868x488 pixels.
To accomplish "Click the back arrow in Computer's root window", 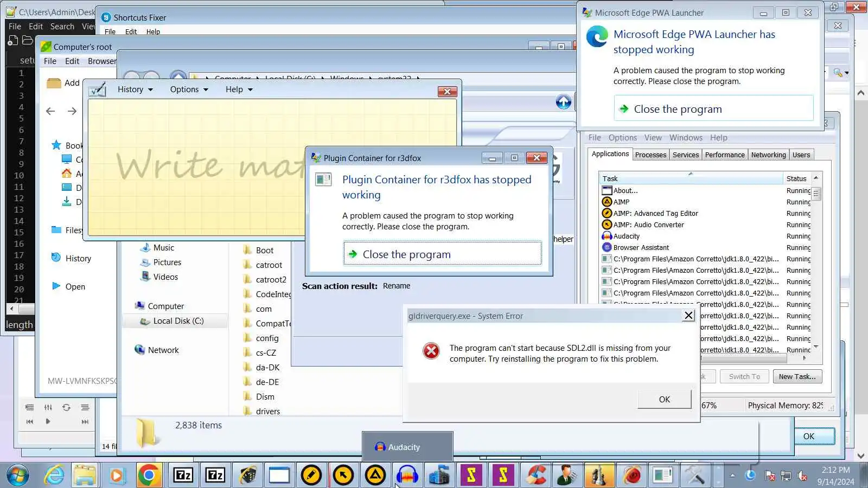I will pyautogui.click(x=50, y=111).
